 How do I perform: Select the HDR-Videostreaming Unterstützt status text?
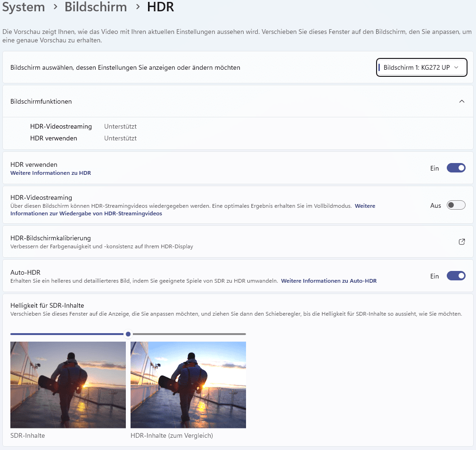(x=120, y=127)
